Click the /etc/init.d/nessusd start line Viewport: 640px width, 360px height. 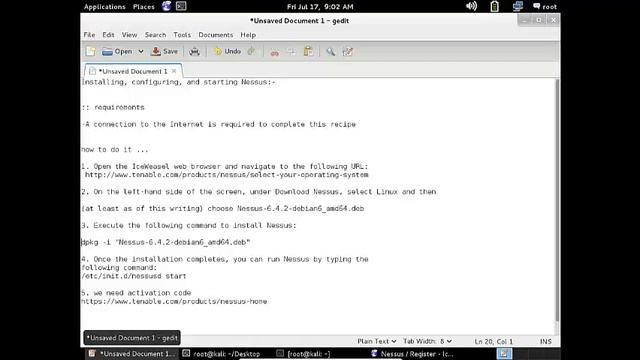133,276
